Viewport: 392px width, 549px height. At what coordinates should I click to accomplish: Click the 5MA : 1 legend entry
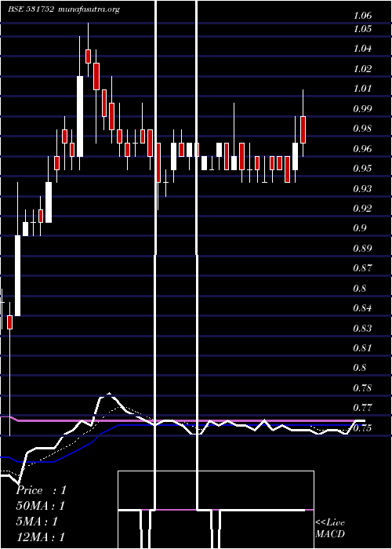click(x=36, y=522)
